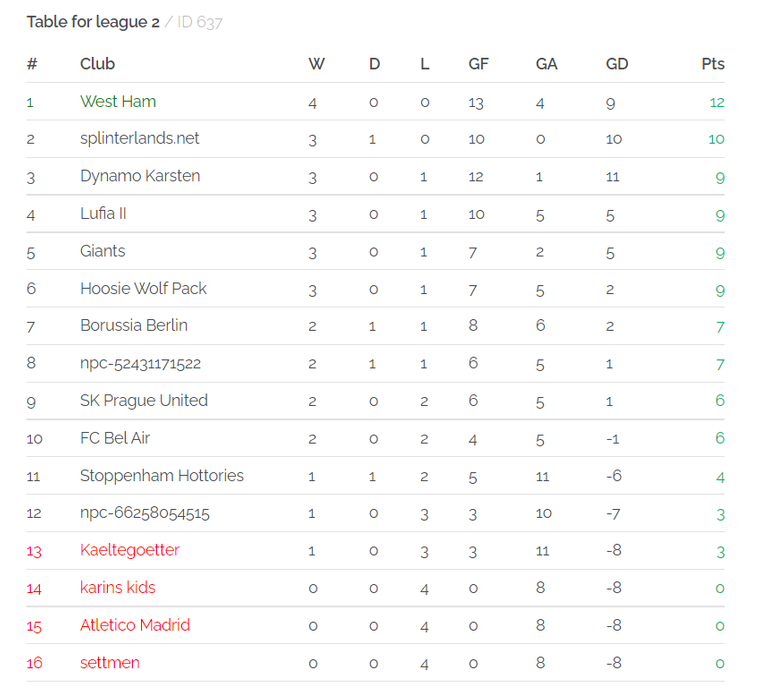Image resolution: width=768 pixels, height=699 pixels.
Task: Click the Club column header
Action: pos(97,64)
